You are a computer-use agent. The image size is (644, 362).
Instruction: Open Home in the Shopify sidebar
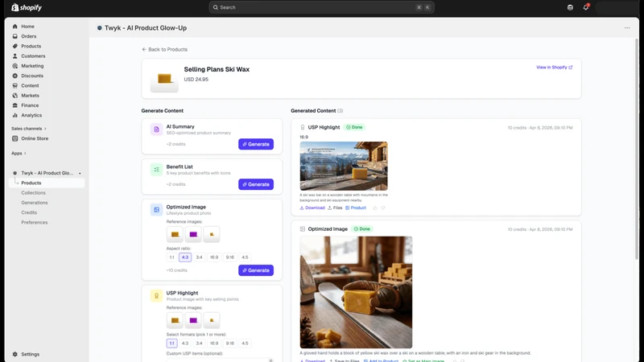pos(27,27)
